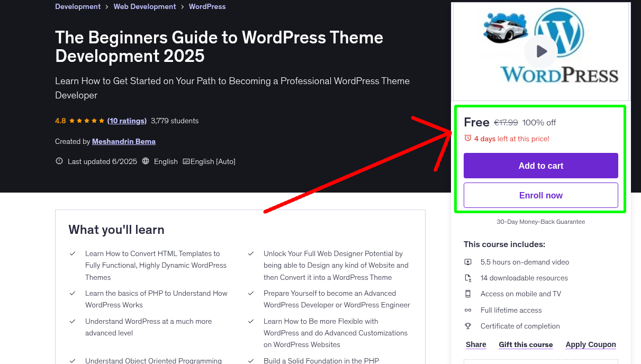Navigate to the Web Development breadcrumb

tap(145, 6)
